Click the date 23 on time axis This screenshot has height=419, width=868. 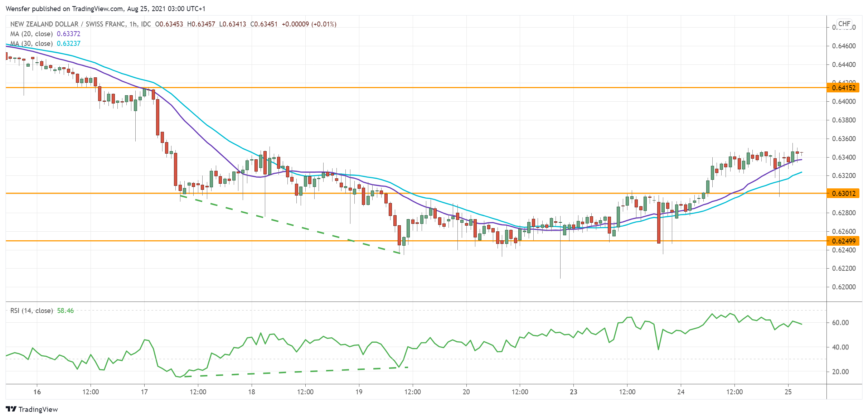click(573, 392)
